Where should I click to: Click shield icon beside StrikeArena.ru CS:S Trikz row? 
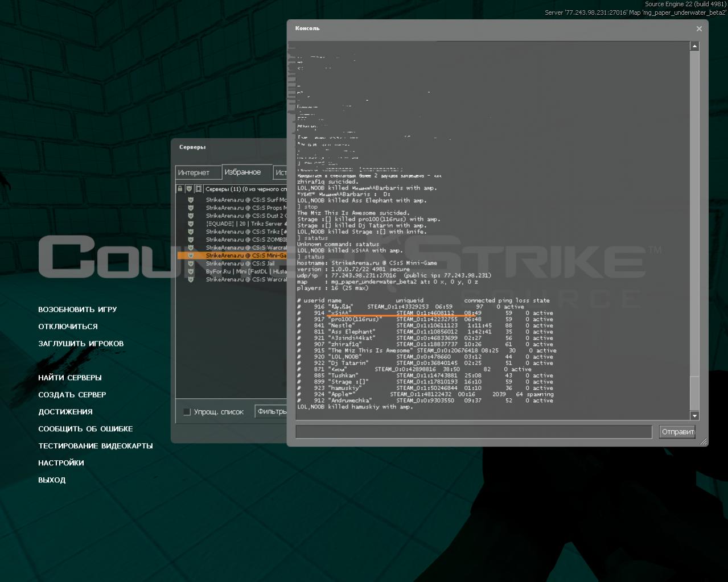(191, 232)
